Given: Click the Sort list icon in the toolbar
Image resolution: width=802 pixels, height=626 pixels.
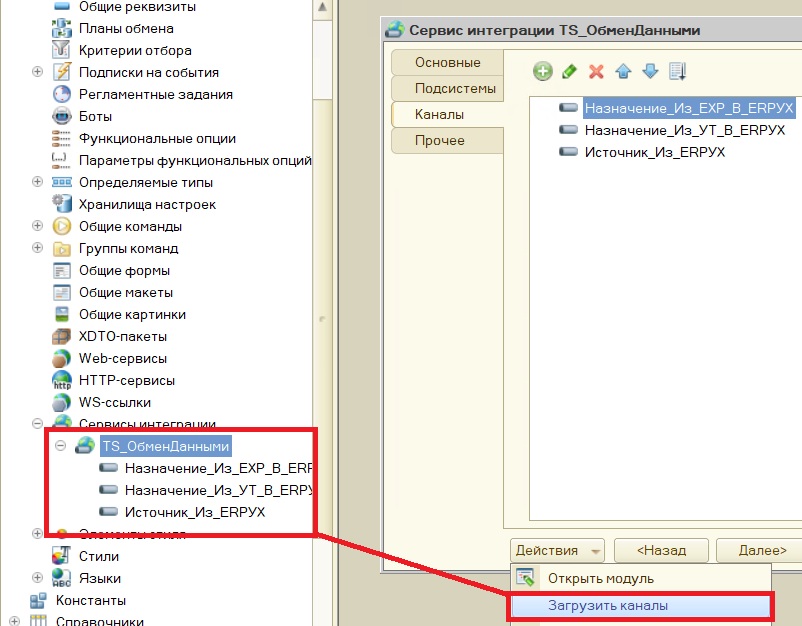Looking at the screenshot, I should click(677, 71).
